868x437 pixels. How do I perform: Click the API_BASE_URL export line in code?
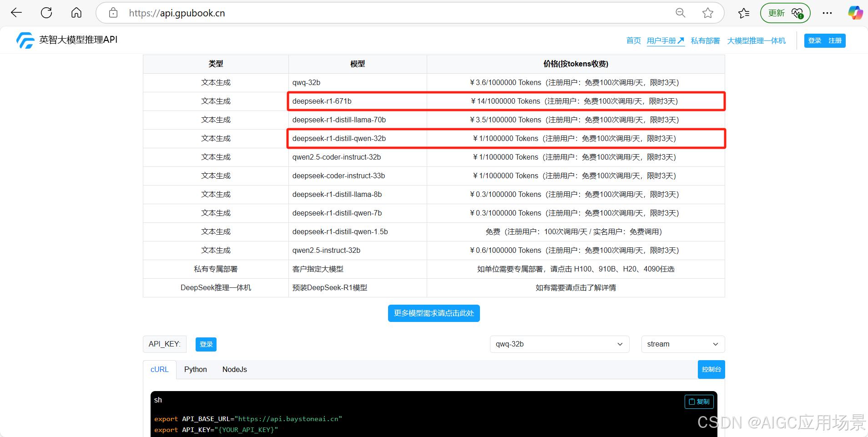248,419
